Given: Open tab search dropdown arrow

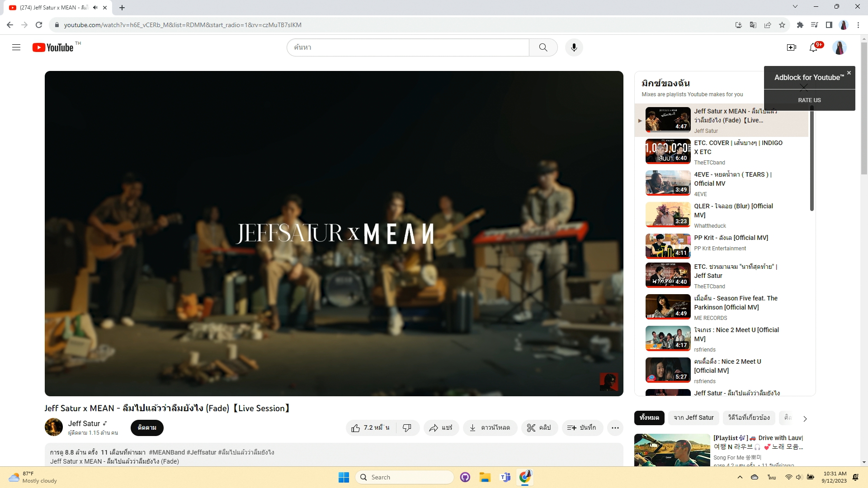Looking at the screenshot, I should 795,6.
